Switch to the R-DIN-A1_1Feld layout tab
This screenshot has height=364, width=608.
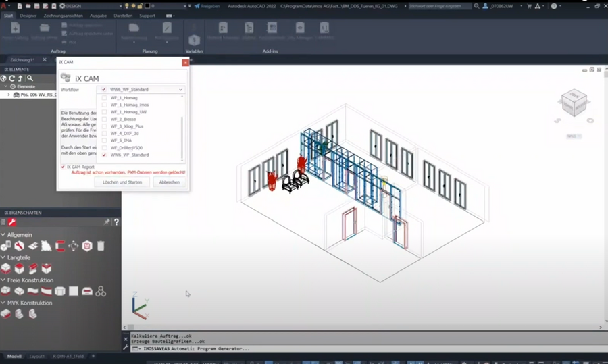tap(68, 356)
